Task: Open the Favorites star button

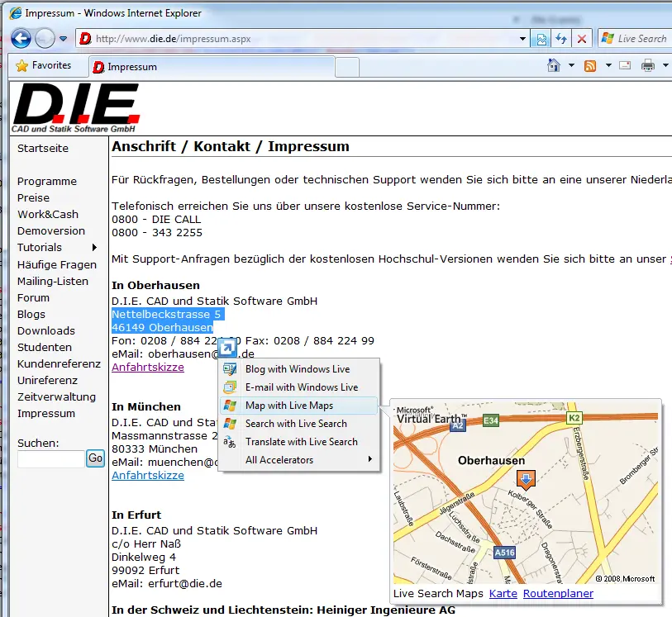Action: [44, 65]
